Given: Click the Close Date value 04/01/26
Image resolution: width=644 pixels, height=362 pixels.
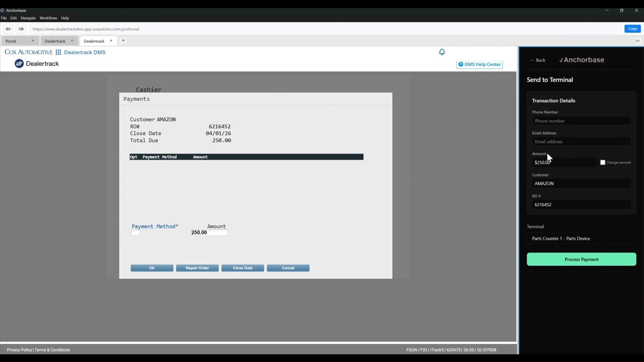Looking at the screenshot, I should pos(218,133).
